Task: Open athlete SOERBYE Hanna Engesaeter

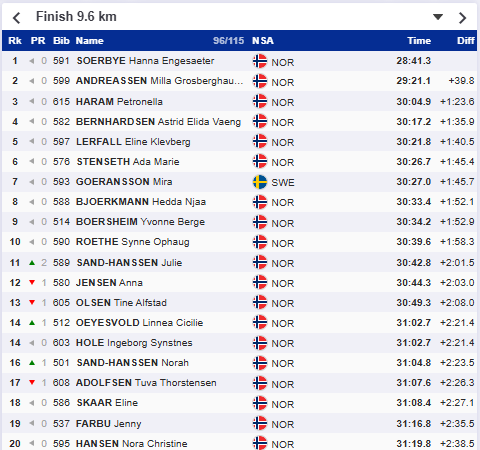Action: pos(145,61)
